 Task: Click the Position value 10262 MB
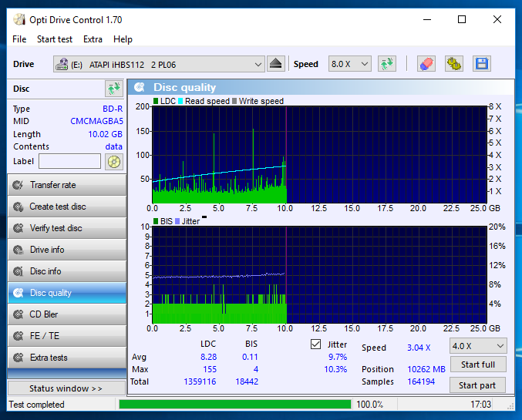(x=426, y=369)
